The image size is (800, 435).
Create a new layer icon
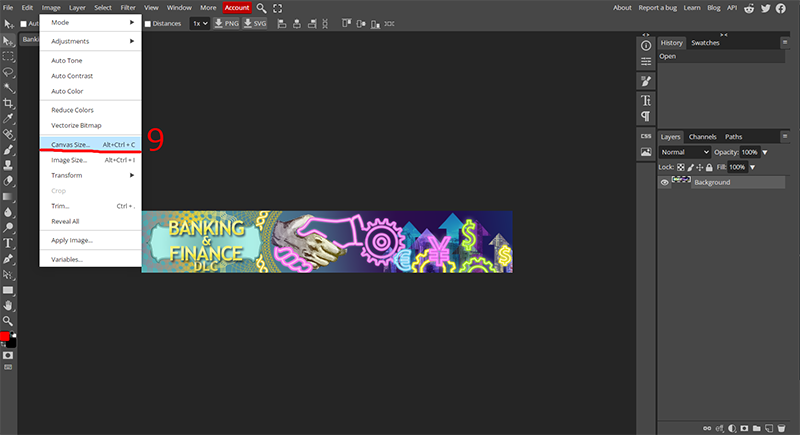coord(769,428)
